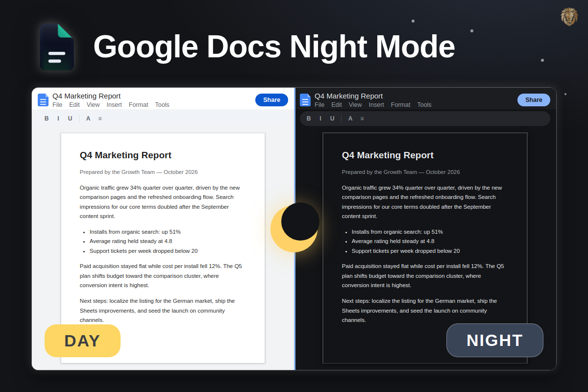Click the day pane document title in the header bar
This screenshot has width=588, height=392.
87,96
